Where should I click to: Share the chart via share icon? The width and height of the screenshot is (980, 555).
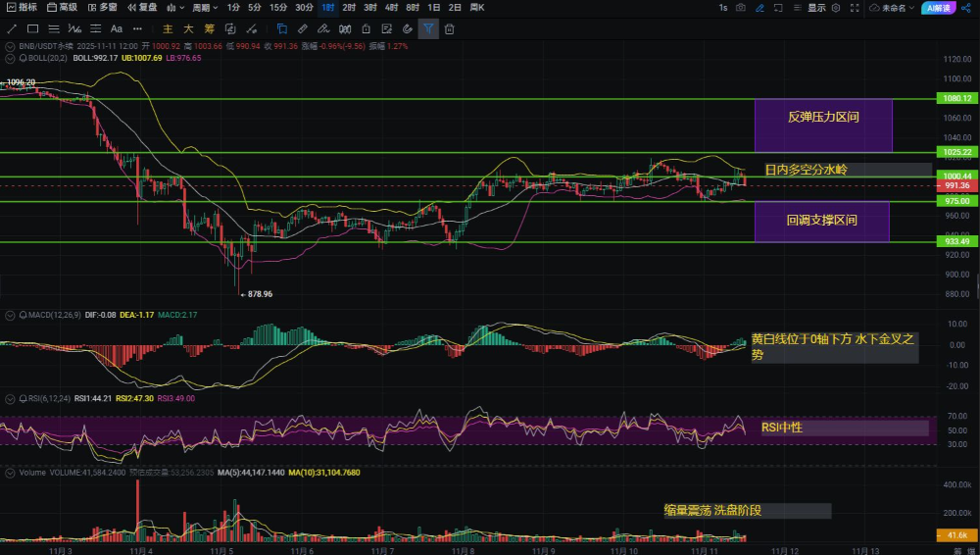tap(966, 8)
